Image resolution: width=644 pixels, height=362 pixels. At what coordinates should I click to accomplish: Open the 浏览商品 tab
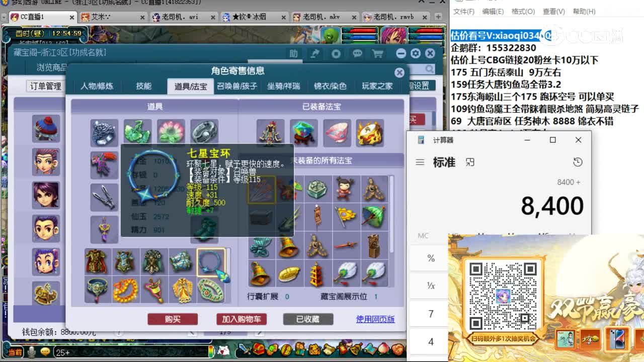(x=51, y=67)
